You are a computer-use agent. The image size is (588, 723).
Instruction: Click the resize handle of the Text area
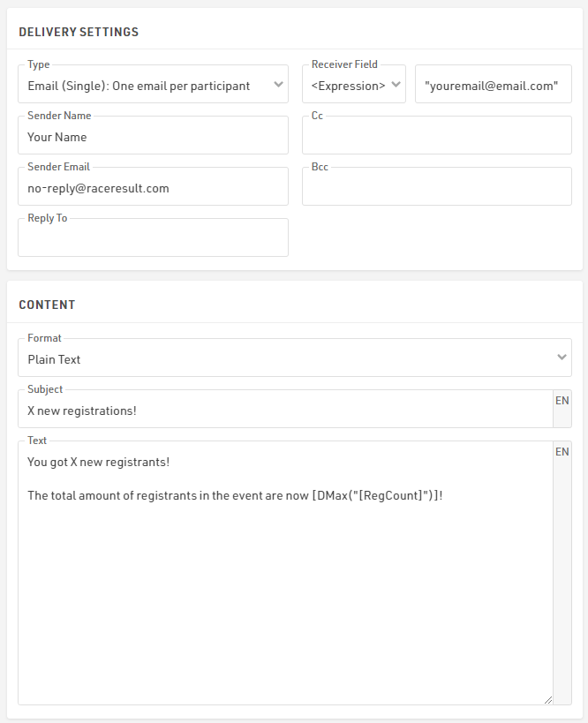548,700
